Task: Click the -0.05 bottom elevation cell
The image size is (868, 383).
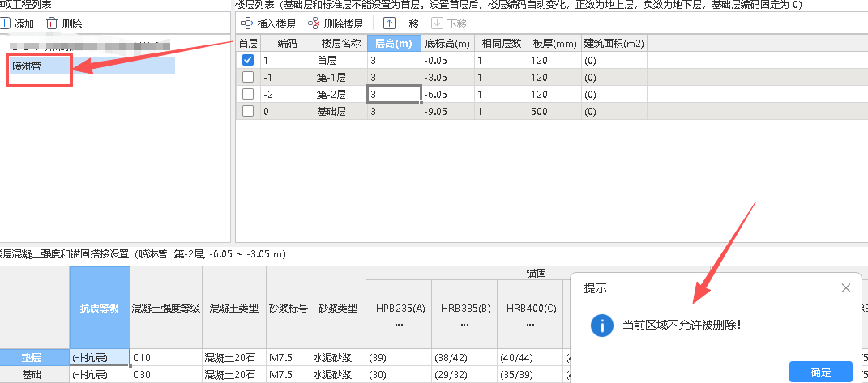Action: pos(447,61)
